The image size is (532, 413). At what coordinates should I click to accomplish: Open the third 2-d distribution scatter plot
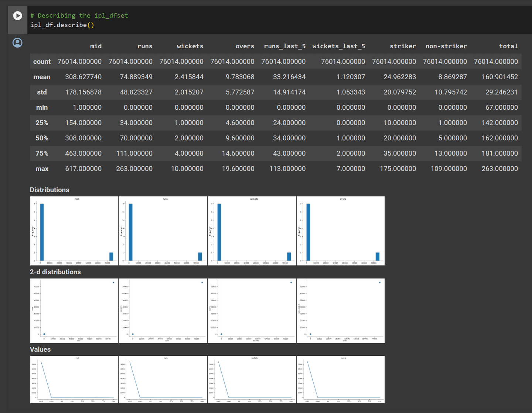(252, 311)
